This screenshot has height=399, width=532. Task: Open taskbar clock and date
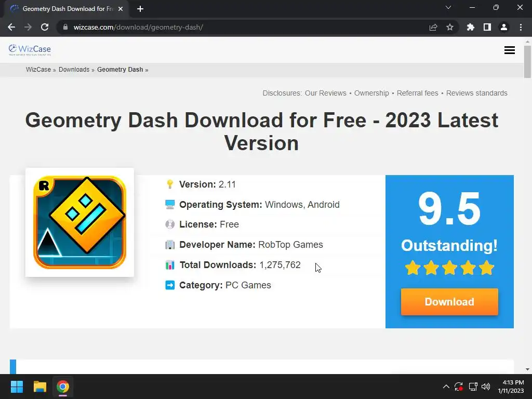[x=511, y=387]
